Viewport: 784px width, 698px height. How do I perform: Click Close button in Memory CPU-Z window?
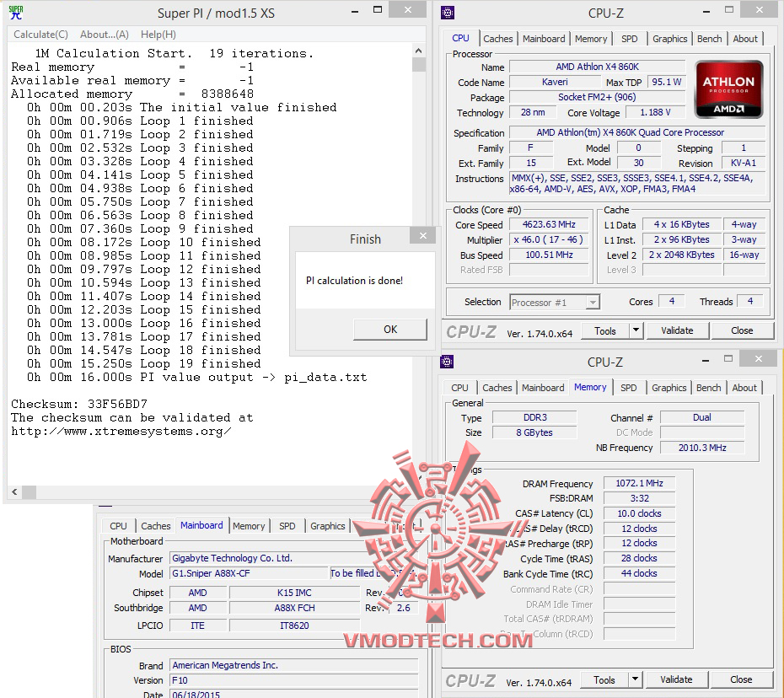pos(740,679)
